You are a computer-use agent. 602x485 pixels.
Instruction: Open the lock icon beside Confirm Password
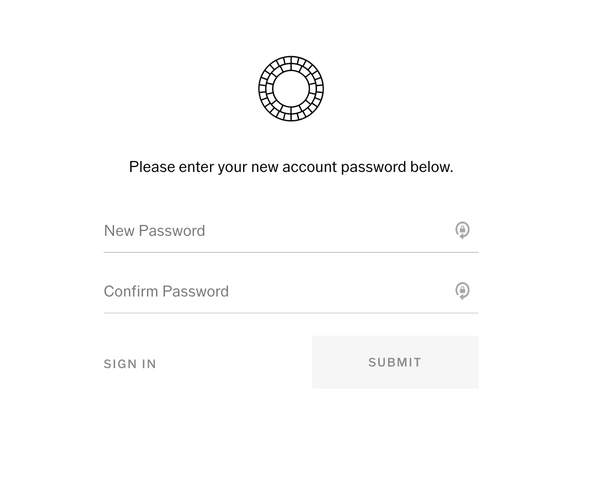tap(462, 291)
